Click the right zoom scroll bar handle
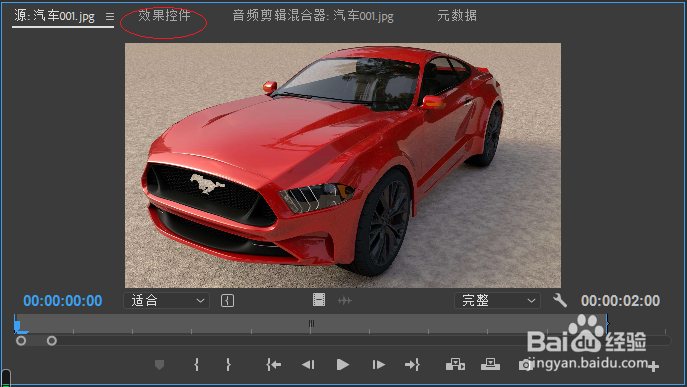687x387 pixels. coord(52,341)
